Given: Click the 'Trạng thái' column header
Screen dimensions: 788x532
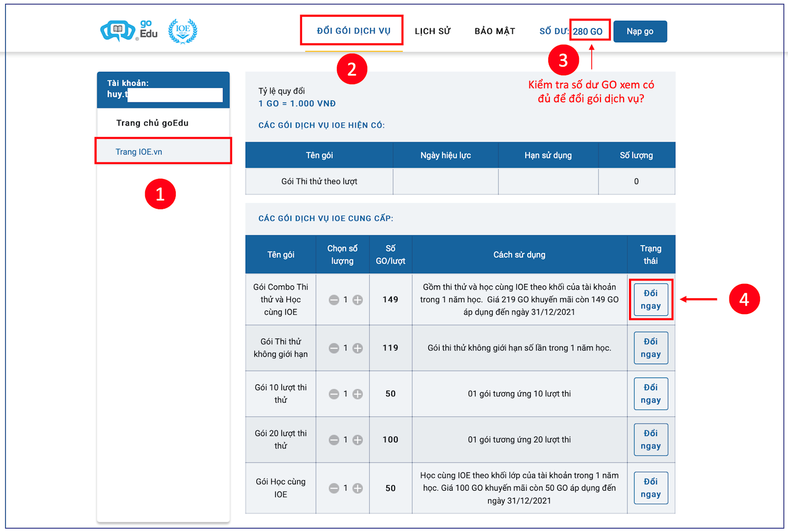Looking at the screenshot, I should tap(651, 254).
